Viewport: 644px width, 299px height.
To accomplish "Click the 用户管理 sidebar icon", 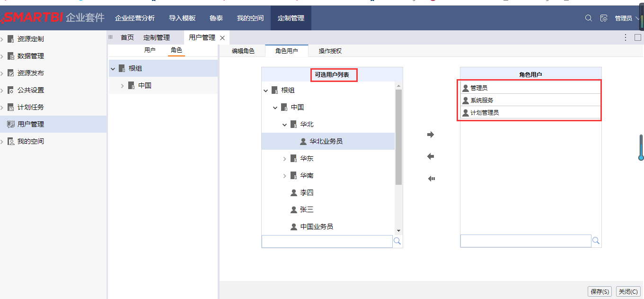I will click(11, 124).
